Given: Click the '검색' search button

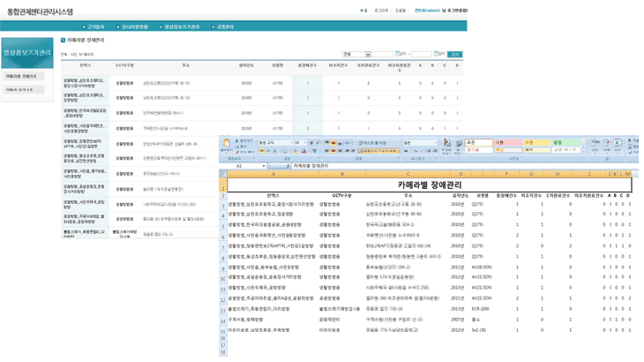Looking at the screenshot, I should click(x=454, y=54).
